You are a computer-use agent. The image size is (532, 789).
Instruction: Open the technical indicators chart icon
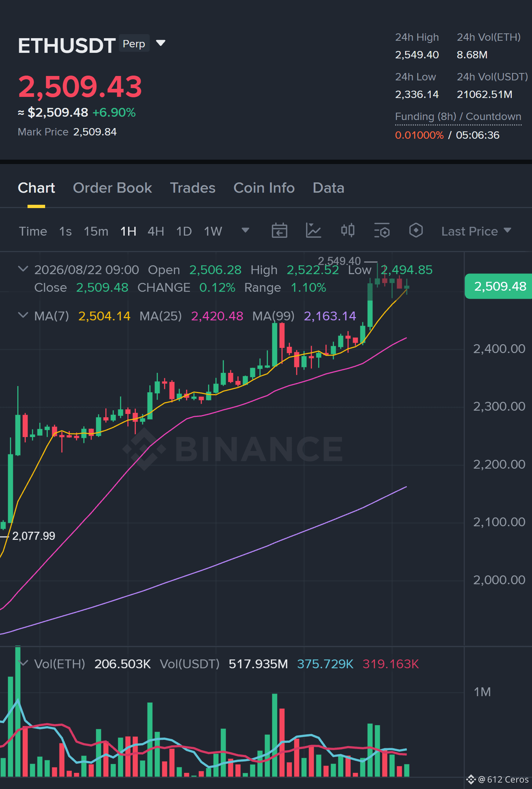click(313, 231)
